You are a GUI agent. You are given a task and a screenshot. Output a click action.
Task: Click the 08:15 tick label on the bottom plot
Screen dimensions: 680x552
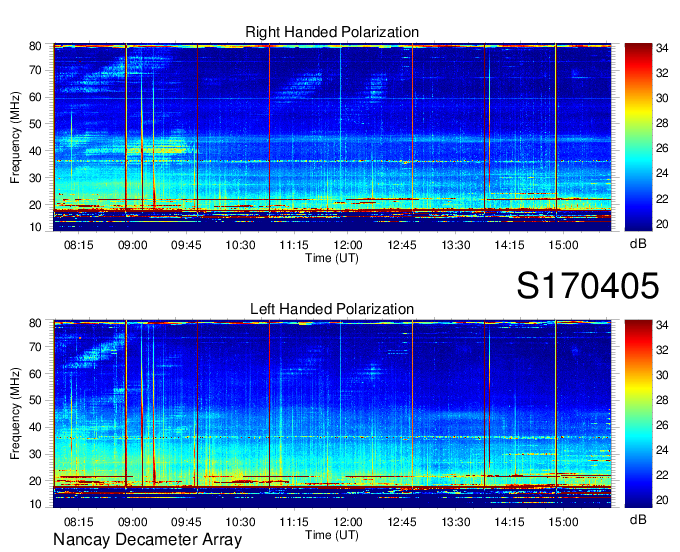point(79,522)
